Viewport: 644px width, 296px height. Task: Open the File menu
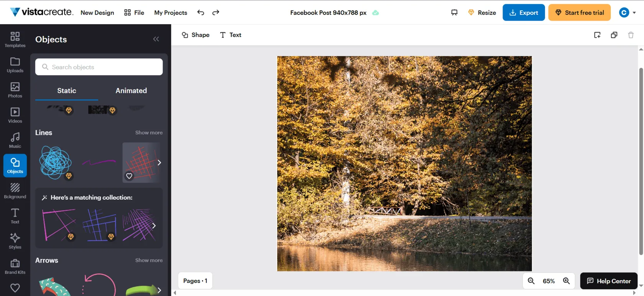click(x=134, y=13)
